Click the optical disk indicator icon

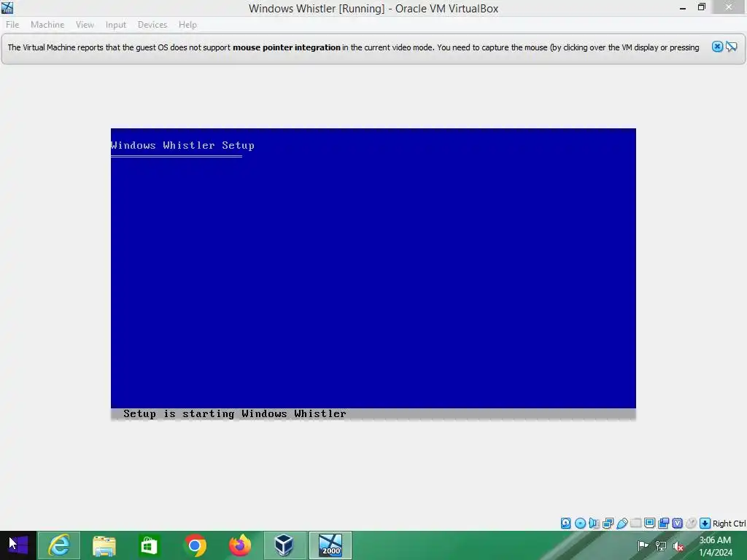click(580, 524)
